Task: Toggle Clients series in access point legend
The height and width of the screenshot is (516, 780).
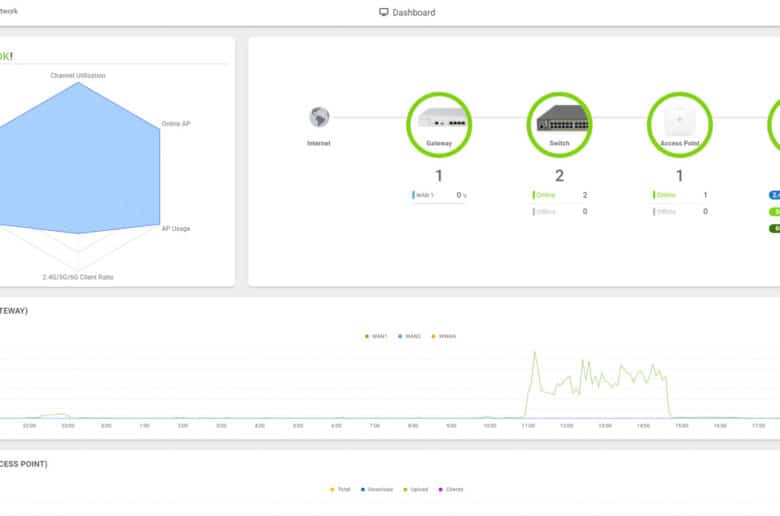Action: (x=451, y=490)
